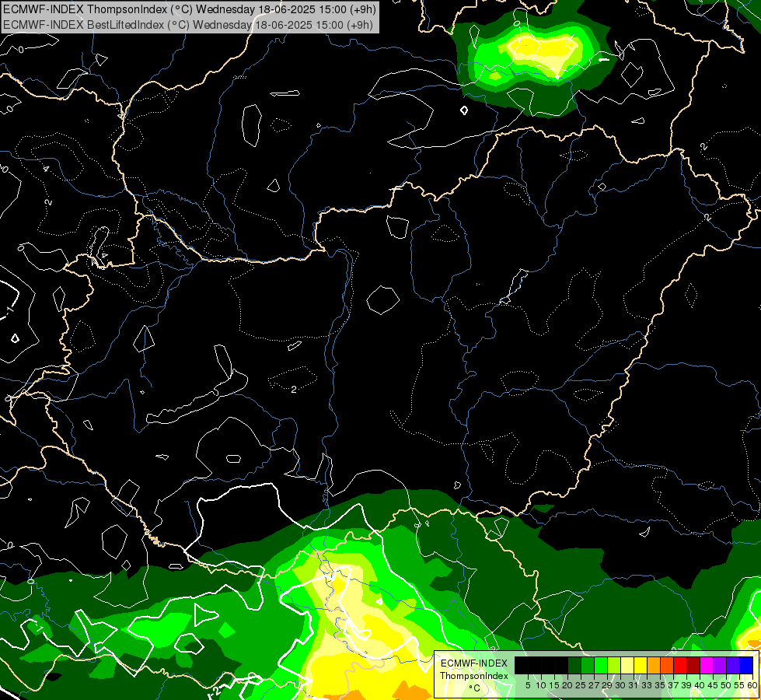
Task: Click the dark green 20–25 legend swatch
Action: point(574,665)
